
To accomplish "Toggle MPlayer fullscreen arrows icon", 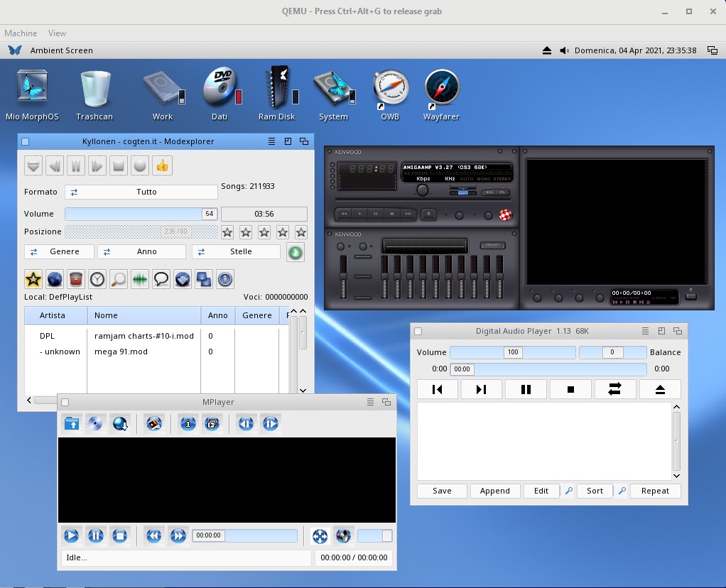I will pyautogui.click(x=320, y=535).
